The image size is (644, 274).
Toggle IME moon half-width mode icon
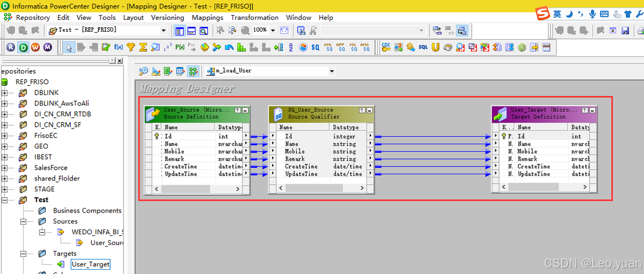569,14
